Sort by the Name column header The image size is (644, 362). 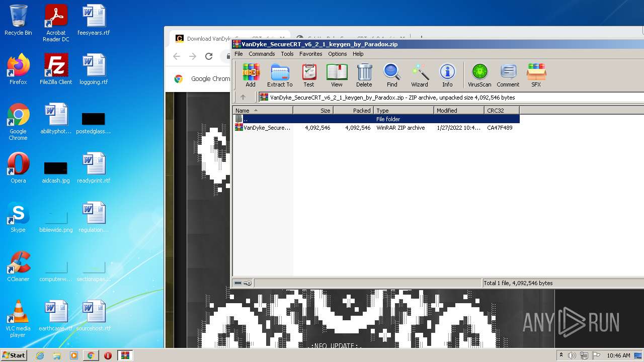[263, 111]
